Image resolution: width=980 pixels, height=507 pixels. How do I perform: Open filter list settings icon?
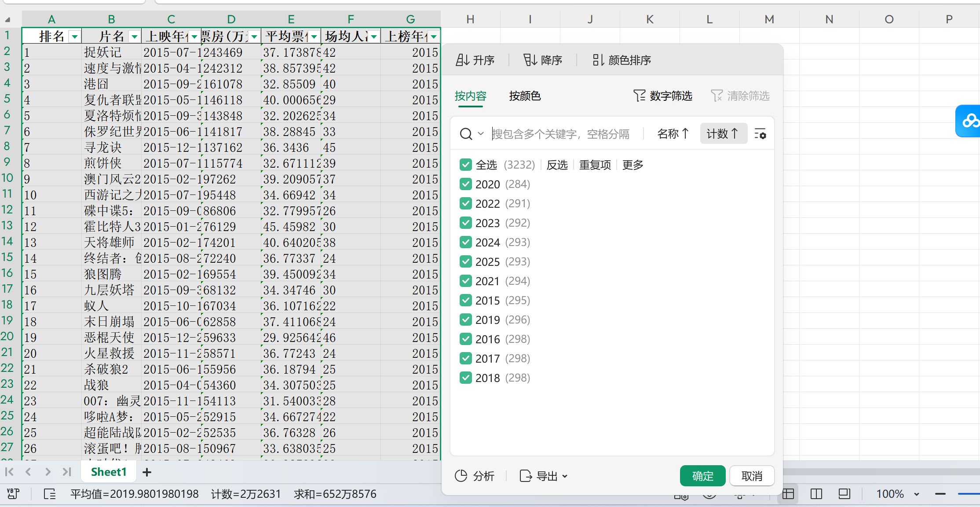(760, 134)
